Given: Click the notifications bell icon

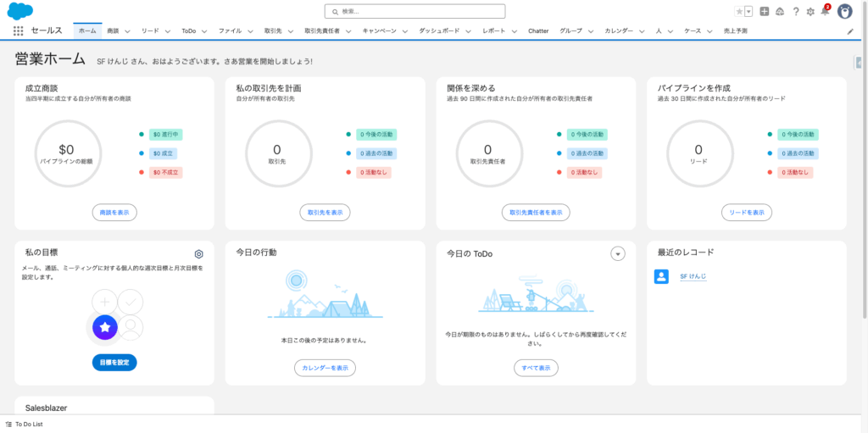Looking at the screenshot, I should [x=825, y=11].
